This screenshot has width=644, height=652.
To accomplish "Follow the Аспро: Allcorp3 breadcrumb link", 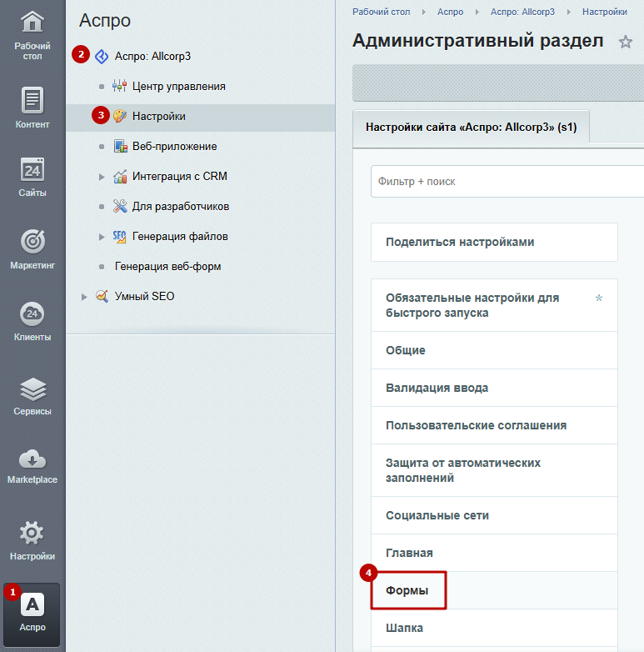I will tap(522, 12).
